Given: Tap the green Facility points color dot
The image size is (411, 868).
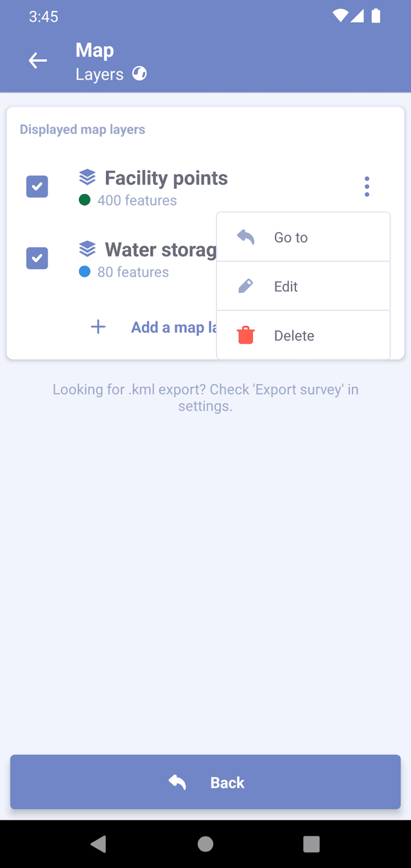Looking at the screenshot, I should (x=84, y=200).
